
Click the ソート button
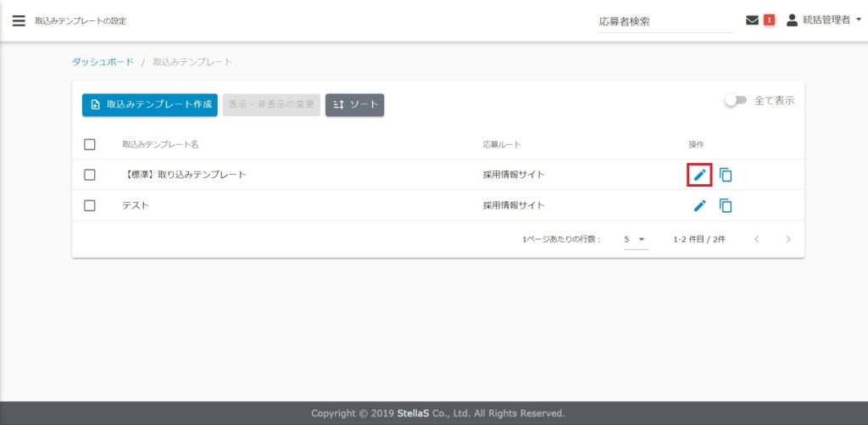[354, 104]
